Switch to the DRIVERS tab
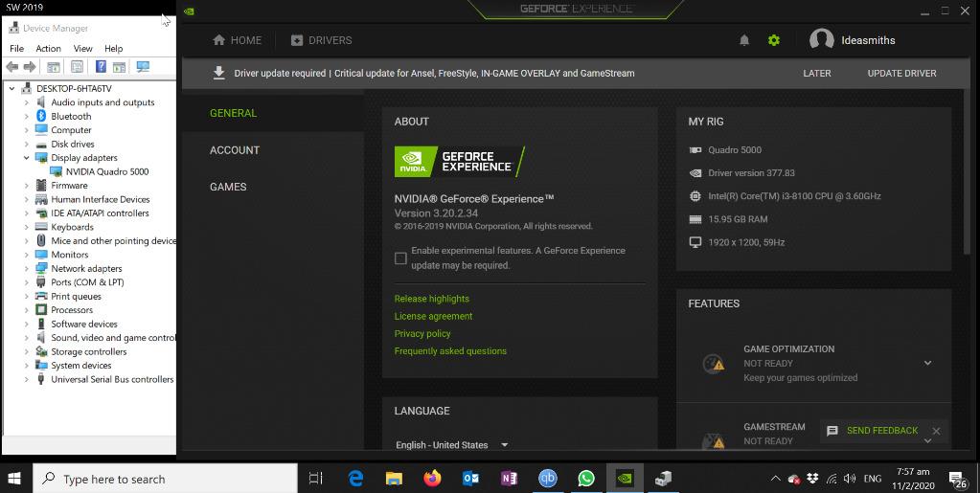The width and height of the screenshot is (980, 493). tap(322, 40)
